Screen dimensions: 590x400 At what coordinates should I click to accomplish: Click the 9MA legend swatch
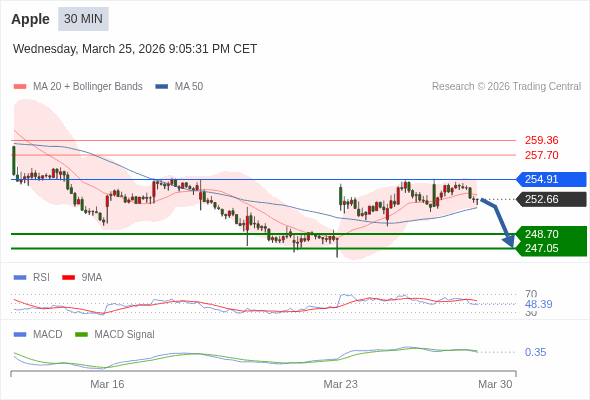pyautogui.click(x=68, y=278)
